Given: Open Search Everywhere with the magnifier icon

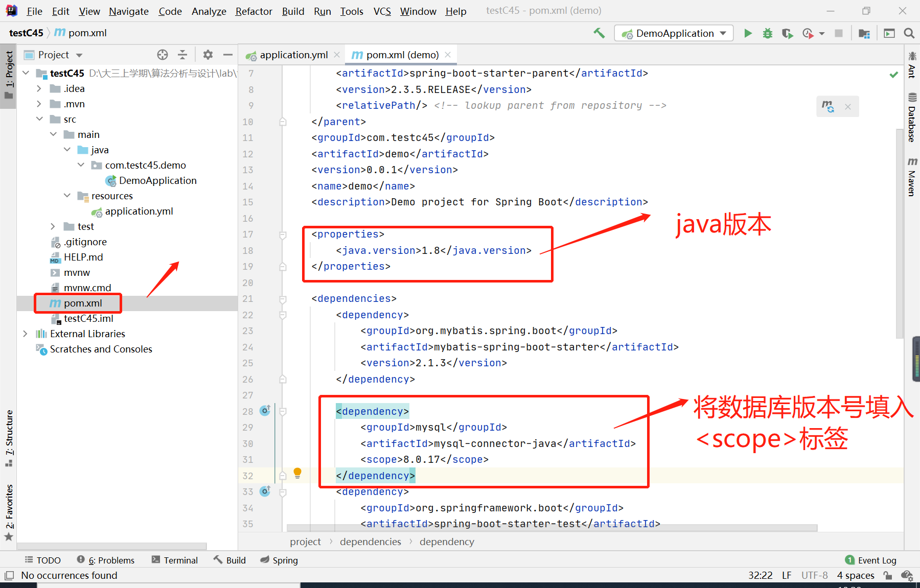Looking at the screenshot, I should 909,33.
